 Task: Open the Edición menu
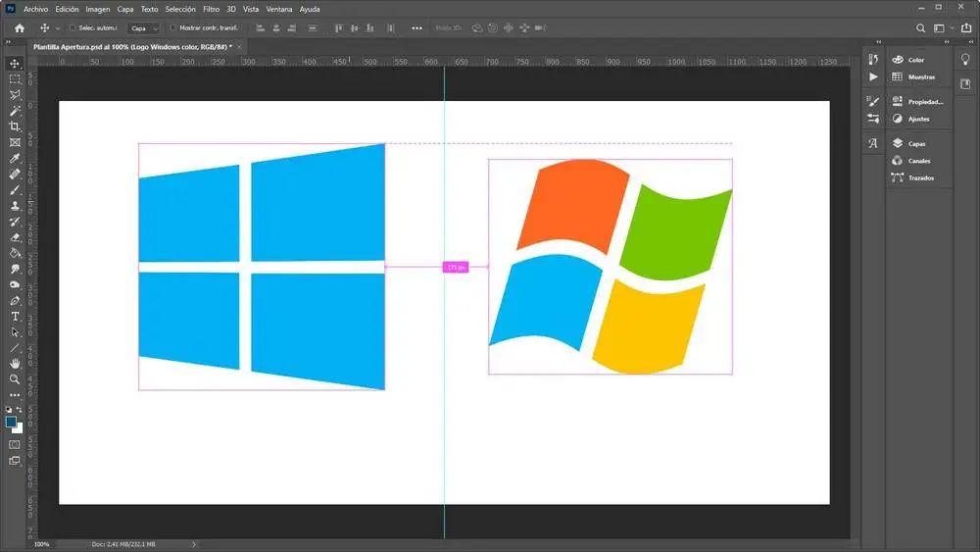click(67, 10)
